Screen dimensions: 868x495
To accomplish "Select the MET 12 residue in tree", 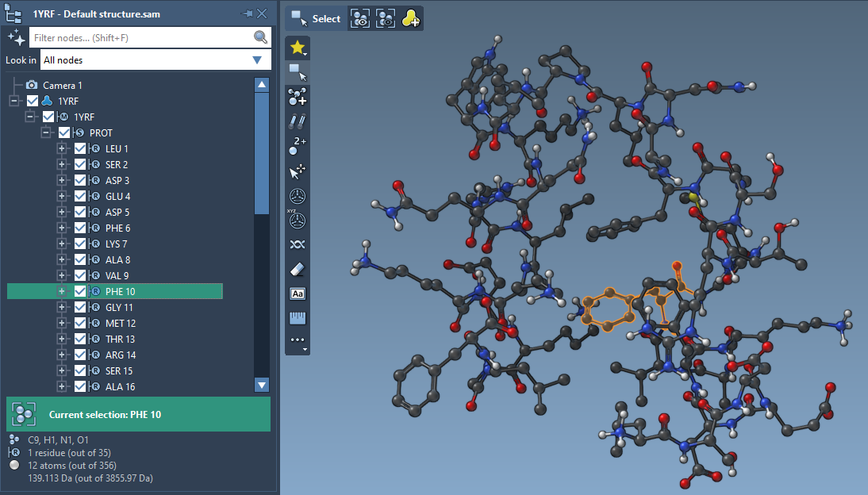I will pyautogui.click(x=121, y=324).
